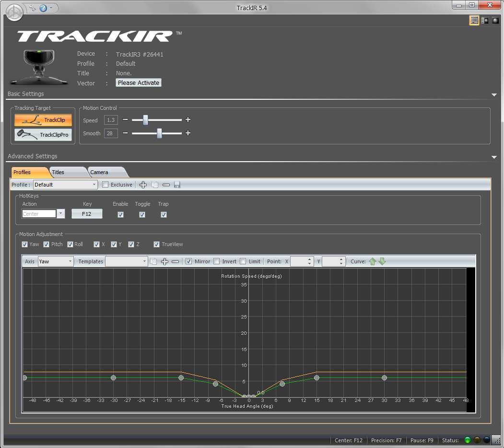Click the tools icon in the title bar
Image resolution: width=504 pixels, height=448 pixels.
[33, 8]
